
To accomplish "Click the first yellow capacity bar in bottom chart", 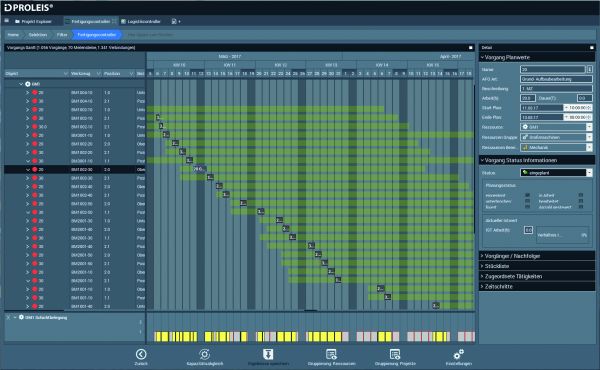I will tap(157, 336).
